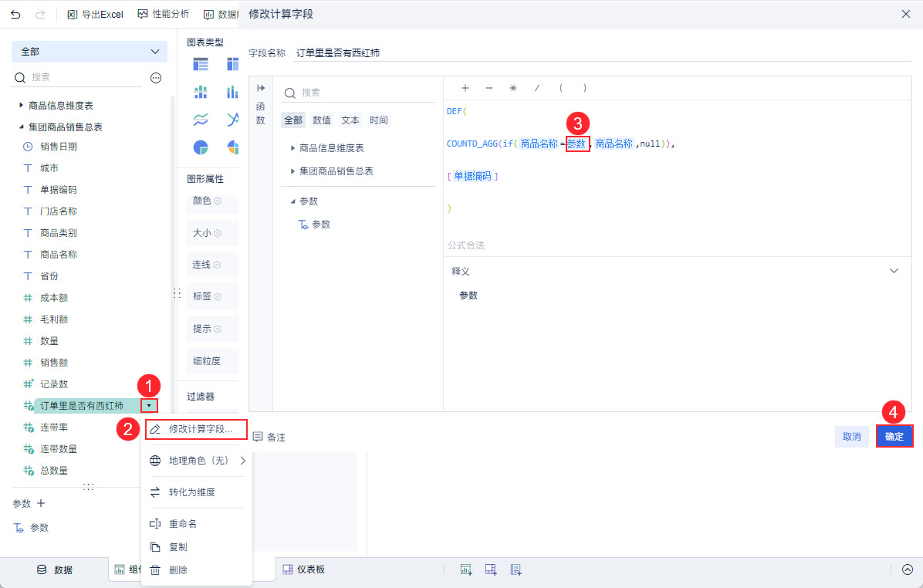Viewport: 923px width, 588px height.
Task: Switch to the 全部 filter tab in dialog
Action: coord(293,120)
